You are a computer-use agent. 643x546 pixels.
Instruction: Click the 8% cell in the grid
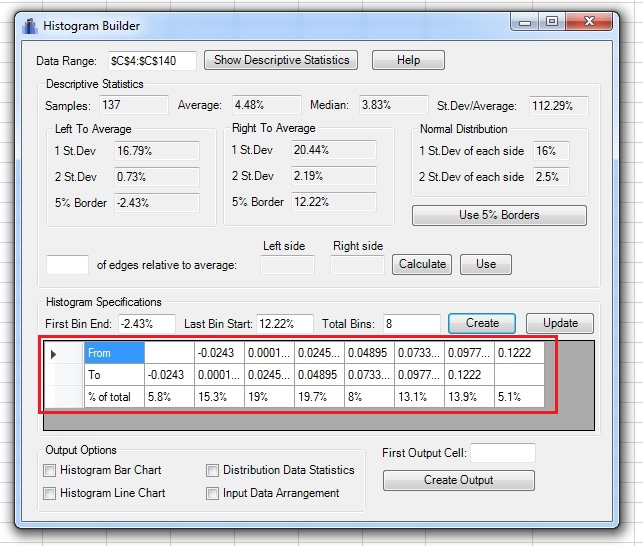(x=369, y=397)
